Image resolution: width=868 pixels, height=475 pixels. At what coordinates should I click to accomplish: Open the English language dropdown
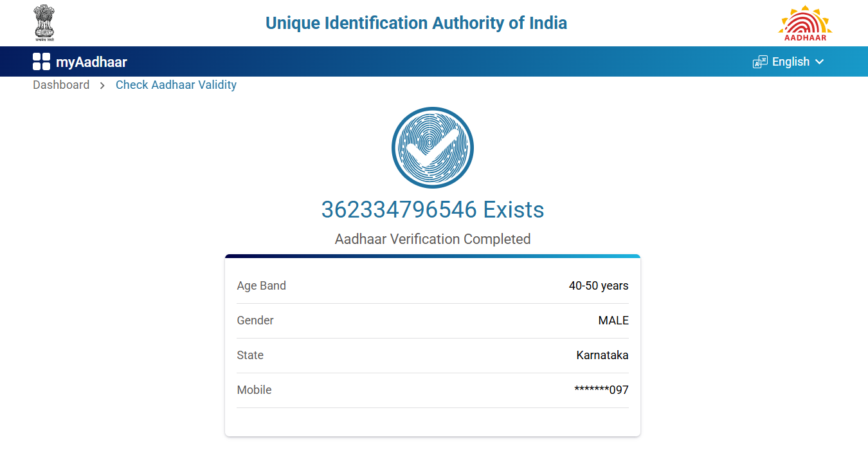[x=790, y=62]
